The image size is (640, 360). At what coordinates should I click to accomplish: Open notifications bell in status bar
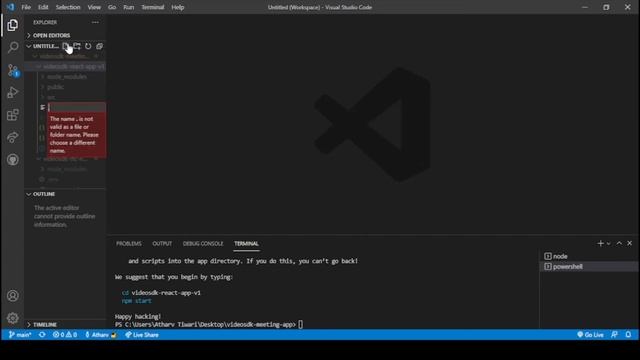[x=628, y=335]
